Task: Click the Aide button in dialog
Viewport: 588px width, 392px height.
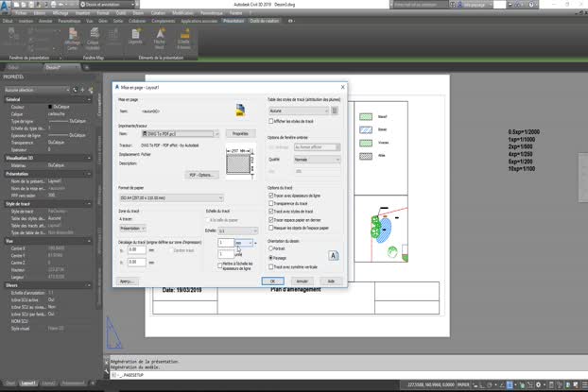Action: 331,281
